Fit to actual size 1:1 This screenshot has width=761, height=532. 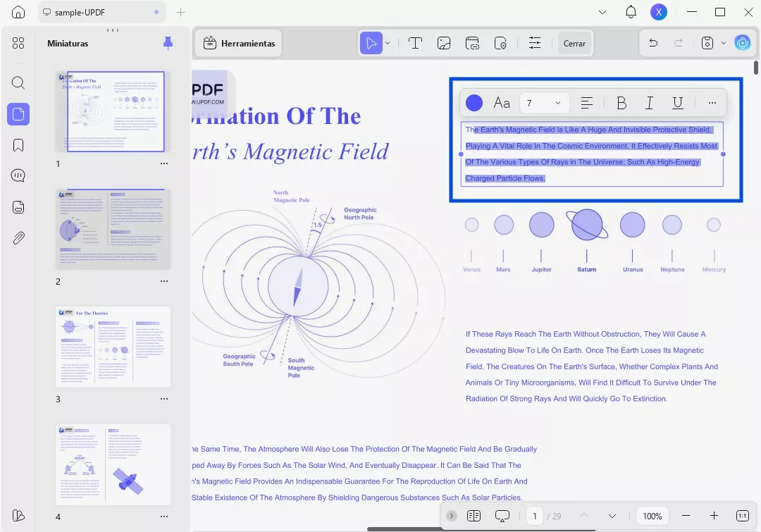click(743, 516)
